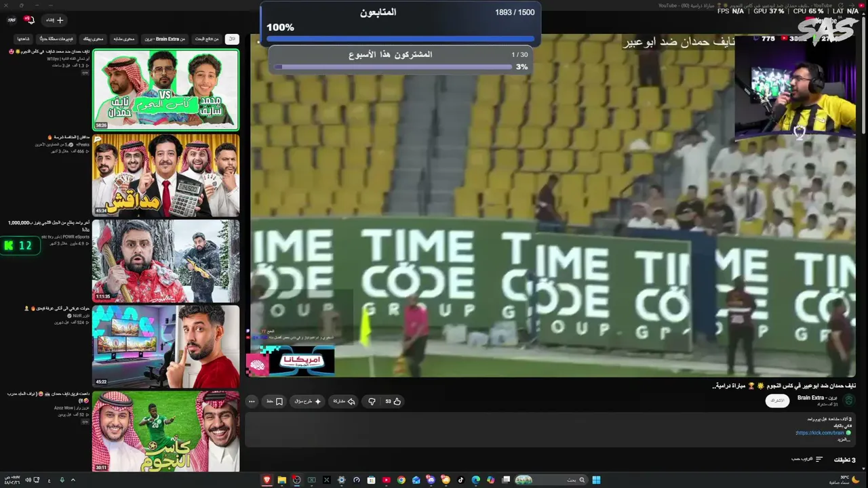Image resolution: width=868 pixels, height=488 pixels.
Task: Click the إنشاء create button
Action: pyautogui.click(x=54, y=20)
